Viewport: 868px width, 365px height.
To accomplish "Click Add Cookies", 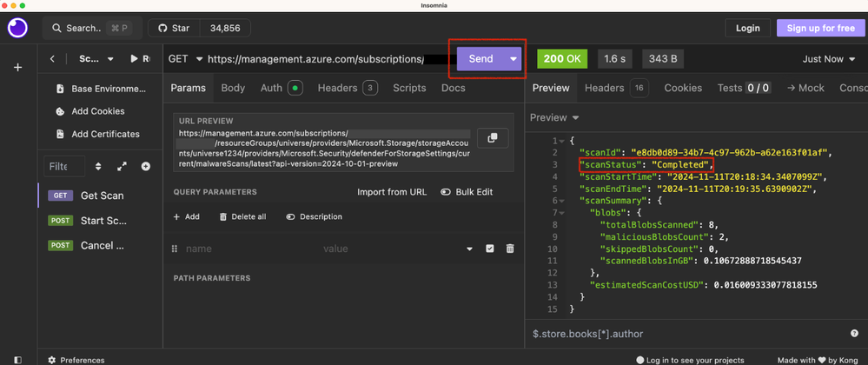I will tap(91, 111).
